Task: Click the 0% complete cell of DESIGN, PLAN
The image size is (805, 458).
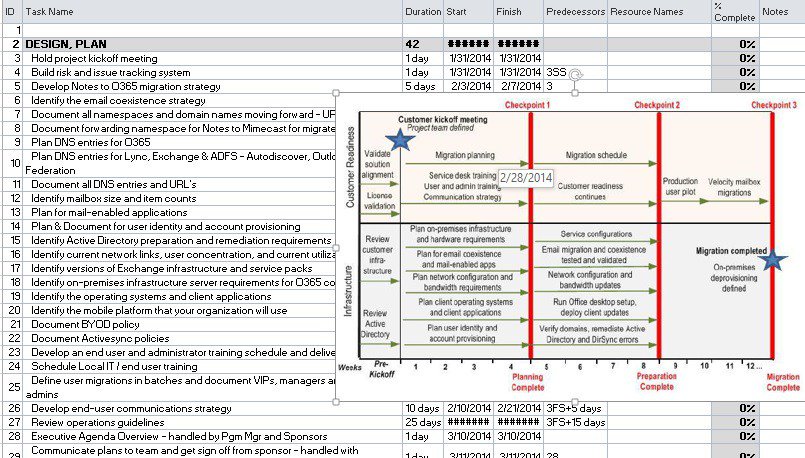Action: click(735, 44)
